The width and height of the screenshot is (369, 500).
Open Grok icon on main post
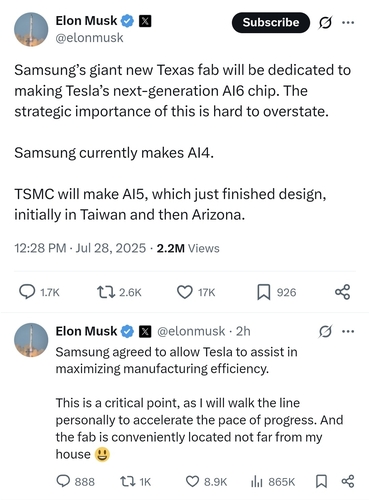(325, 23)
